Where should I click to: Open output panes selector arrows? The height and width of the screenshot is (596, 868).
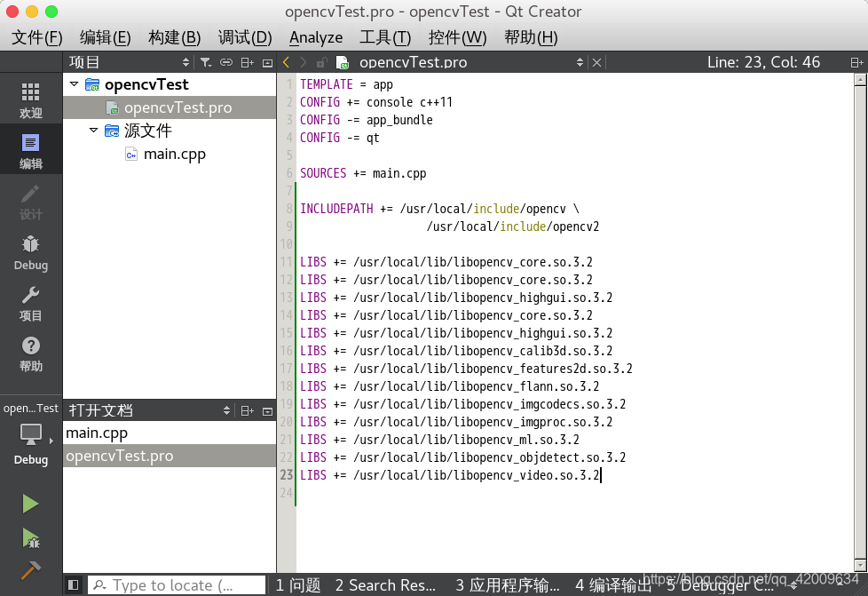coord(793,585)
